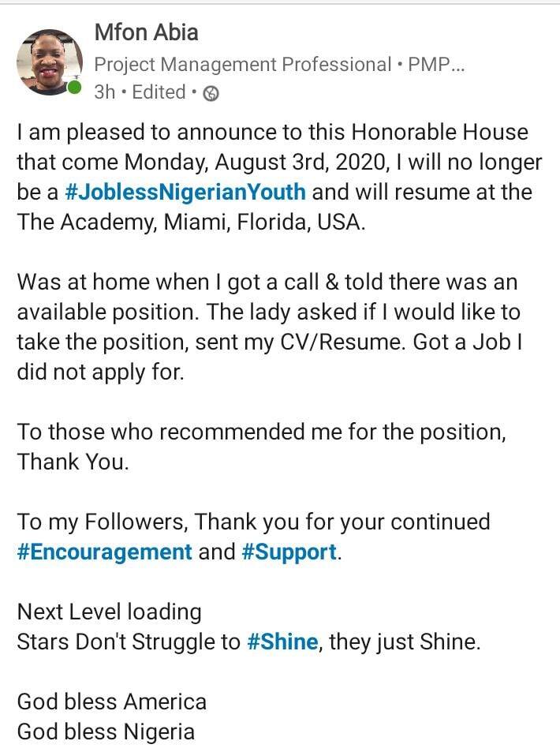
Task: Open the #Encouragement hashtag
Action: [105, 552]
